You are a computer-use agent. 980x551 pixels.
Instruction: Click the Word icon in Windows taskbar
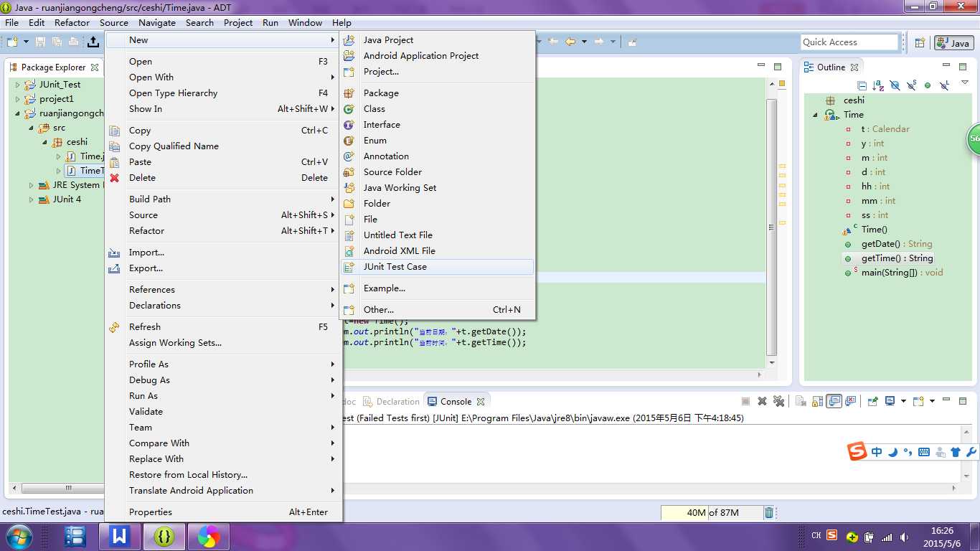tap(120, 536)
